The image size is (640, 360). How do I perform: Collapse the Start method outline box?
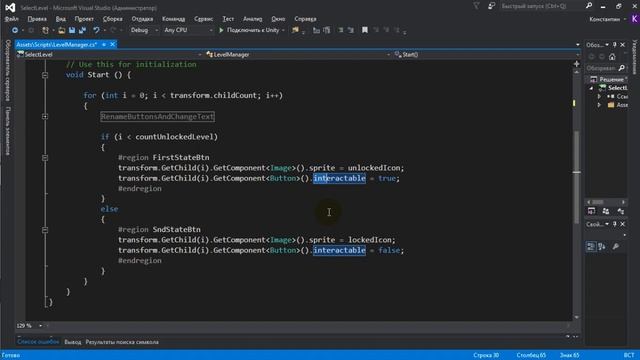[x=45, y=75]
